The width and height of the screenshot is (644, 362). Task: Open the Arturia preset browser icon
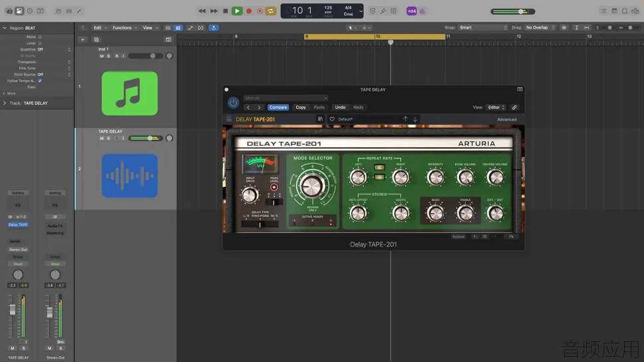(x=320, y=119)
